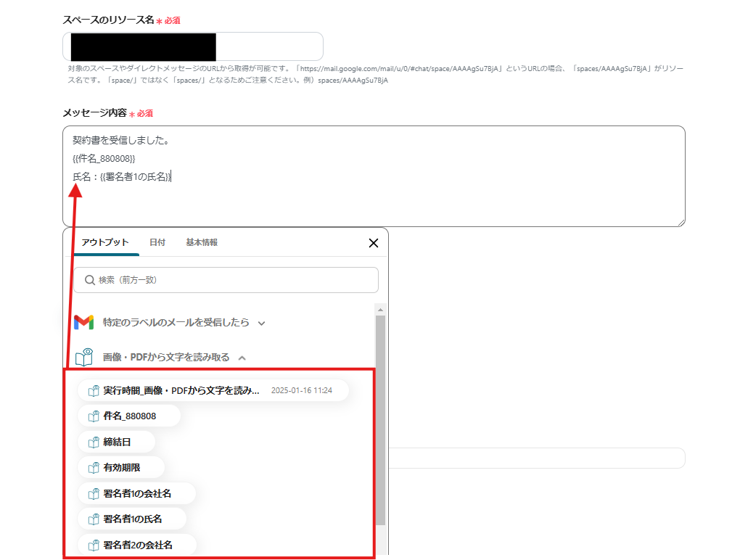Click the スペースのリソース名 label
The image size is (740, 560).
109,20
